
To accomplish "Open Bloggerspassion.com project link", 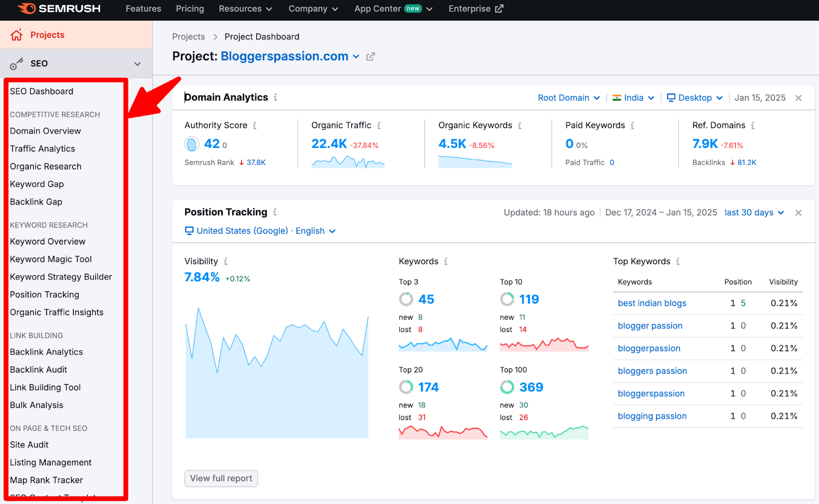I will coord(285,56).
